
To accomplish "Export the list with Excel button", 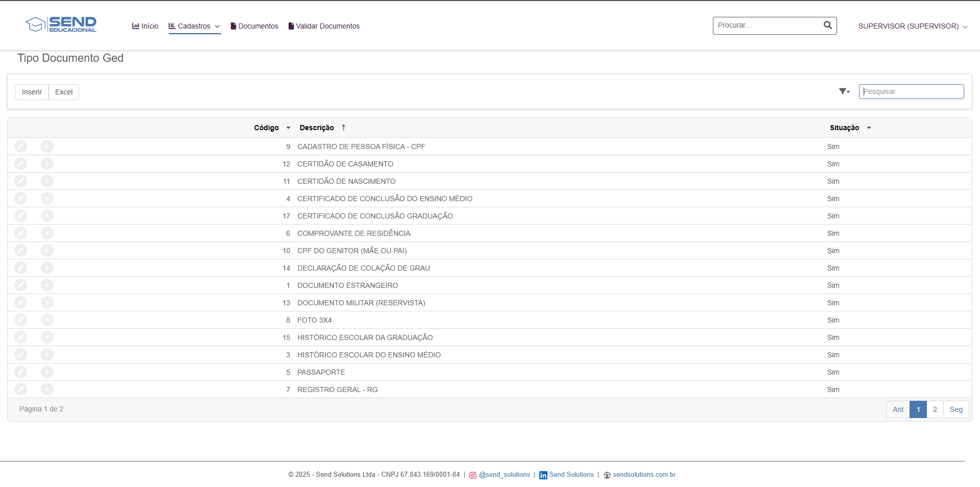I will [64, 92].
